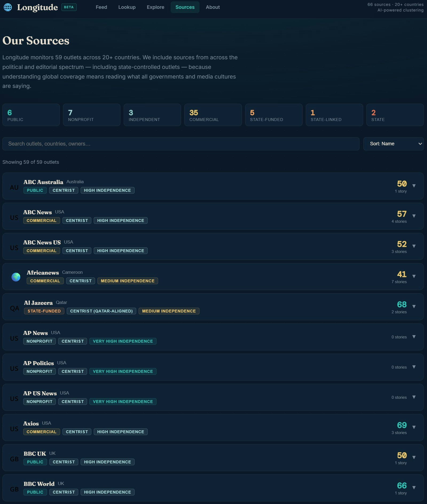The height and width of the screenshot is (504, 427).
Task: Click the Africanews globe icon
Action: coord(16,277)
